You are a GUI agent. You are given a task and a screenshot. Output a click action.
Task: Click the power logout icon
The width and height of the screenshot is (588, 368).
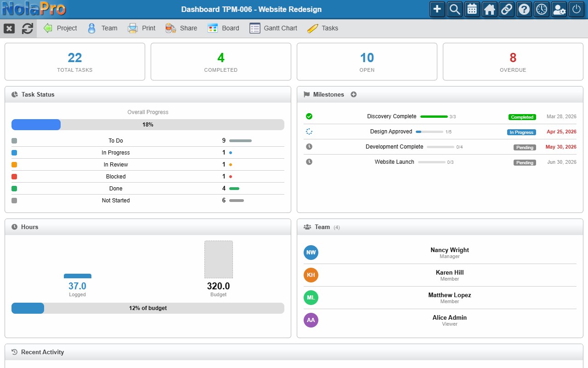(577, 9)
